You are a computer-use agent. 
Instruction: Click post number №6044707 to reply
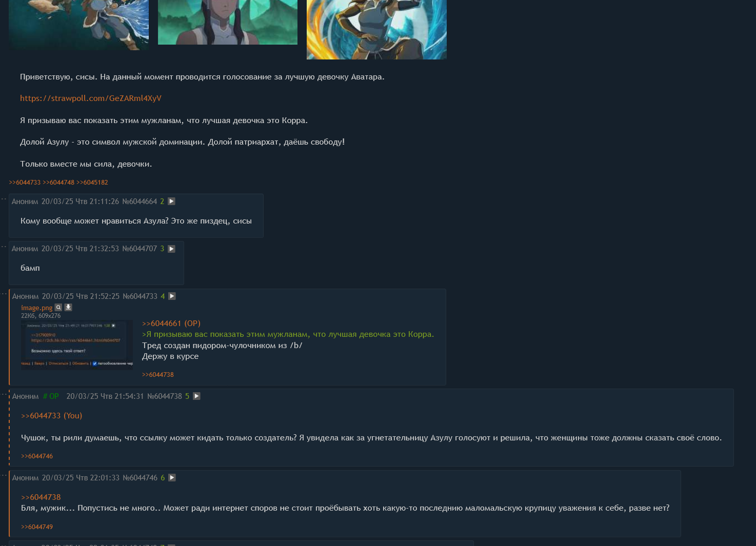tap(140, 249)
